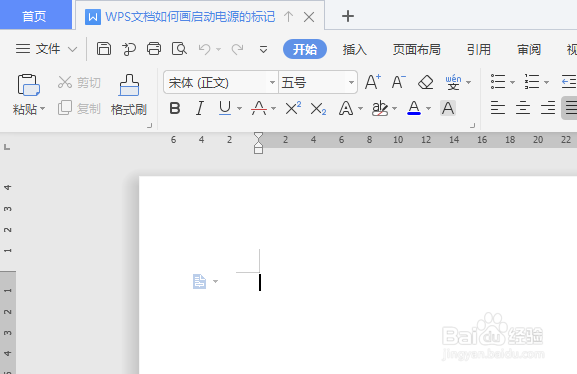Click the ruler indent marker
Image resolution: width=577 pixels, height=374 pixels.
259,143
